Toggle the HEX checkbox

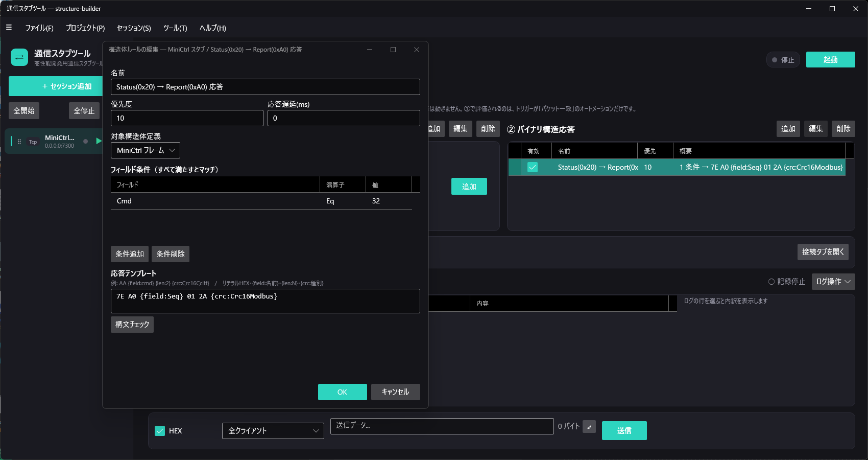point(160,431)
